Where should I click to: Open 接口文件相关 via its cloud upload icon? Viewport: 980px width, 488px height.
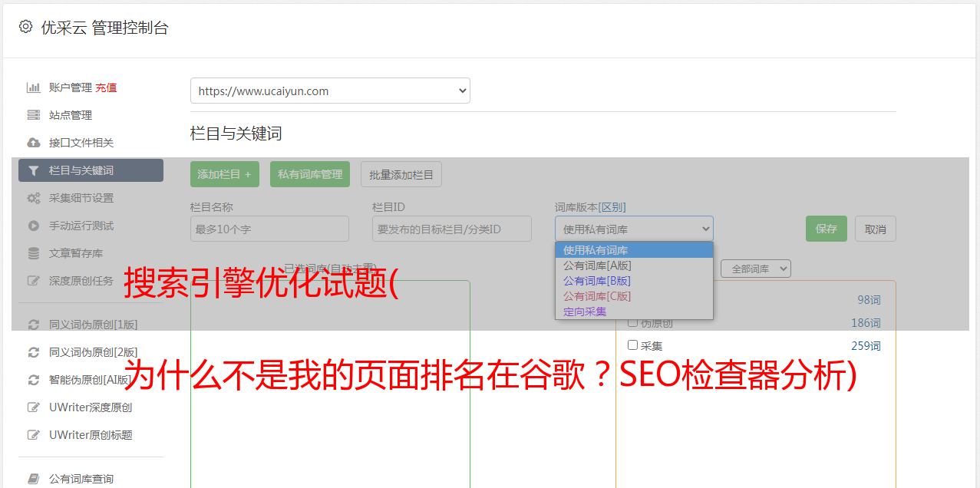34,143
